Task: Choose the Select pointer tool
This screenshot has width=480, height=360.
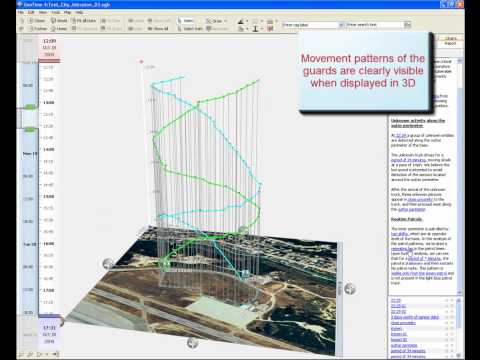Action: pos(186,21)
